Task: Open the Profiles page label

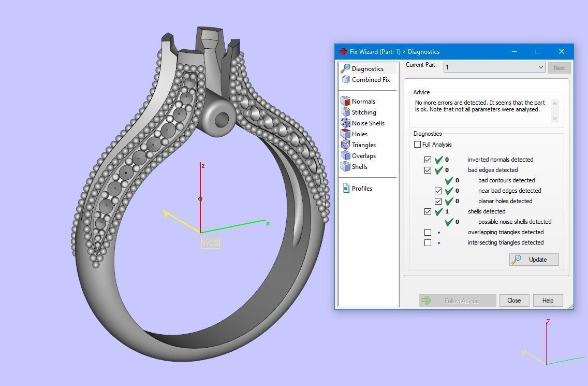Action: click(x=362, y=189)
